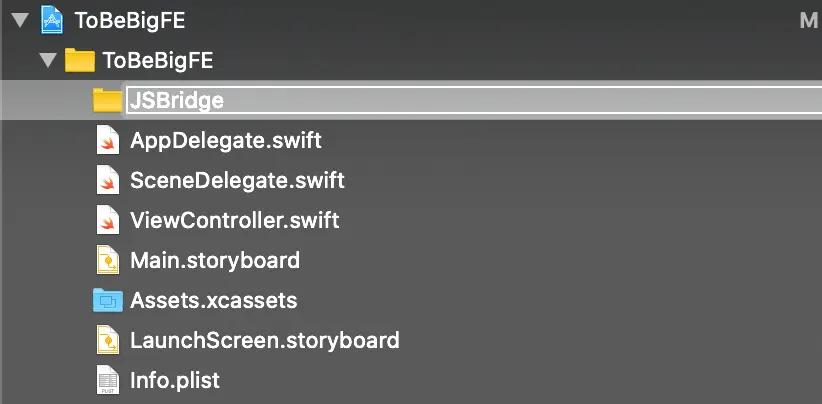Click the ToBeBigFE Xcode project icon
Image resolution: width=822 pixels, height=404 pixels.
coord(50,20)
